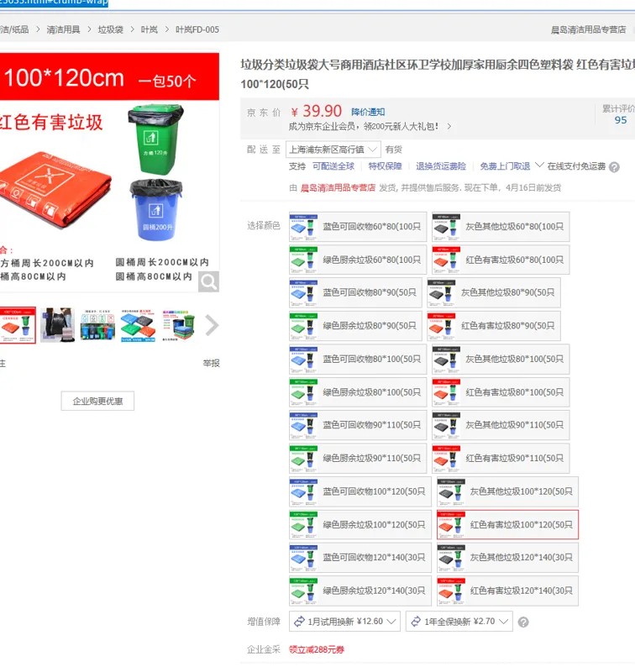This screenshot has width=635, height=672.
Task: Select the four colored bags thumbnail
Action: (x=138, y=325)
